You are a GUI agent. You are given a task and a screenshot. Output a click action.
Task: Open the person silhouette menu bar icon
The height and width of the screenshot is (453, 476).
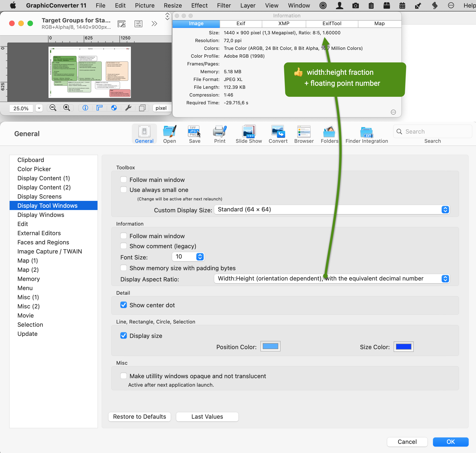coord(340,5)
